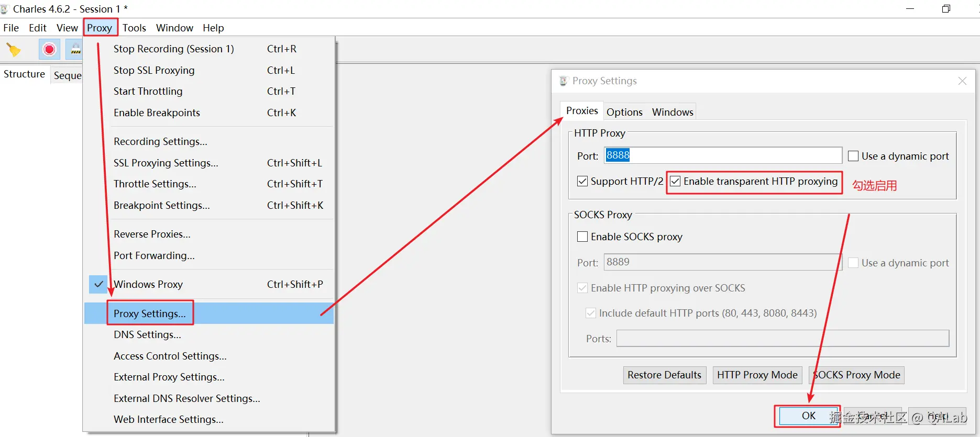Switch to the Sequence tab
Image resolution: width=980 pixels, height=437 pixels.
[x=68, y=75]
